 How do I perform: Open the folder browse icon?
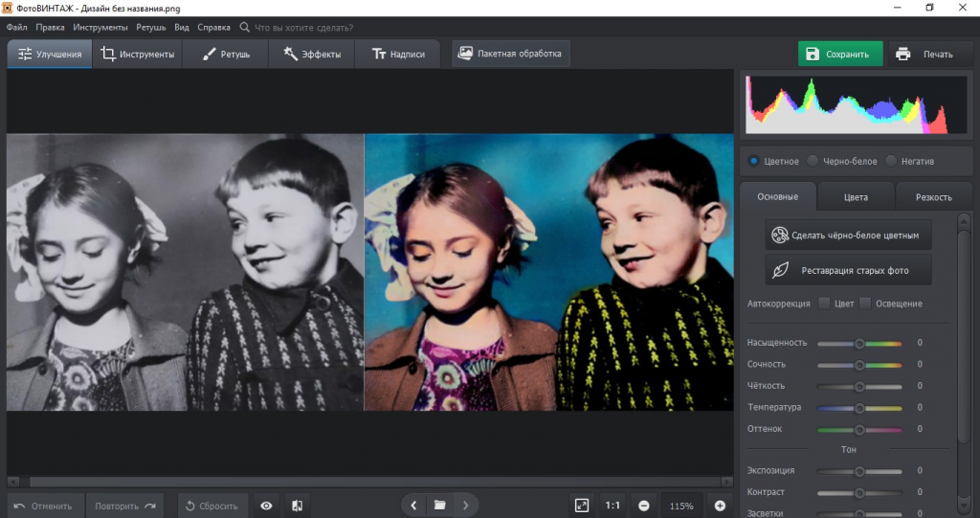pyautogui.click(x=439, y=505)
